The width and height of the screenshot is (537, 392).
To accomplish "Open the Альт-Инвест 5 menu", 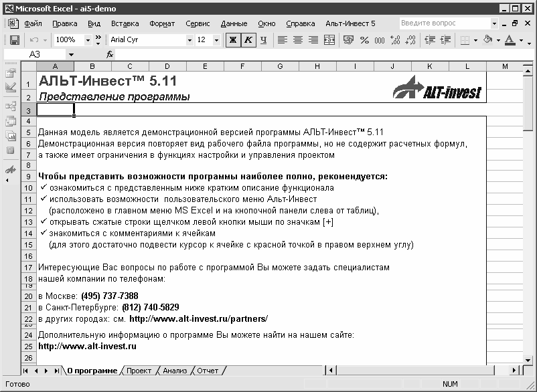I will pyautogui.click(x=350, y=23).
